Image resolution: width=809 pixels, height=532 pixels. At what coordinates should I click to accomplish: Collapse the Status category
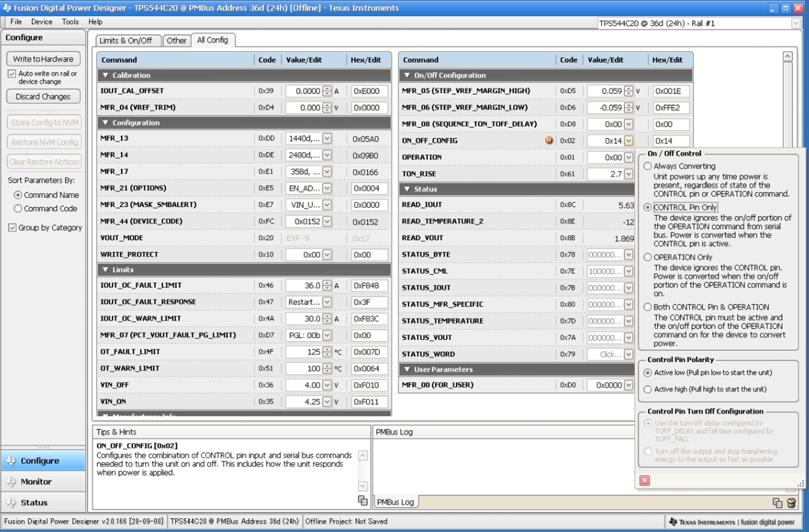[407, 189]
